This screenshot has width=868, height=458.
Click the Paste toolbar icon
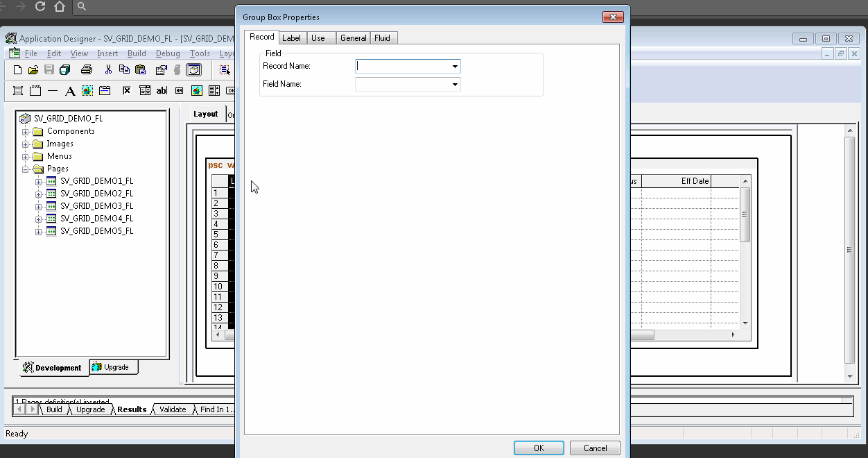coord(140,69)
